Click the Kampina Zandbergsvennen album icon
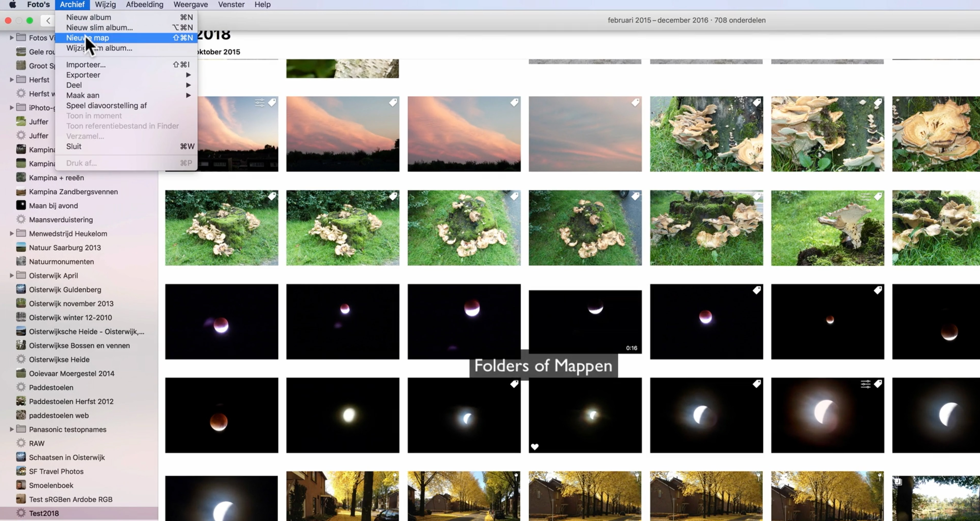 point(21,191)
